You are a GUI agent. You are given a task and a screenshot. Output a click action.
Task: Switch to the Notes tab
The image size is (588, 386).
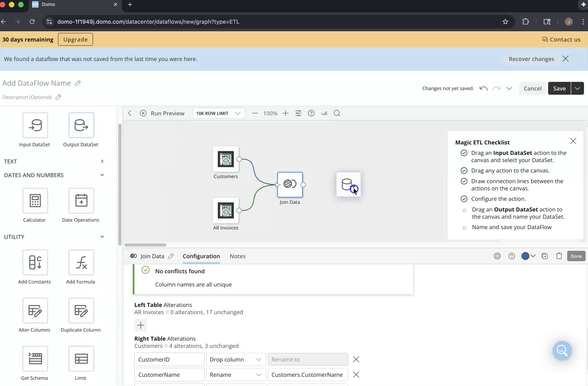pos(237,256)
